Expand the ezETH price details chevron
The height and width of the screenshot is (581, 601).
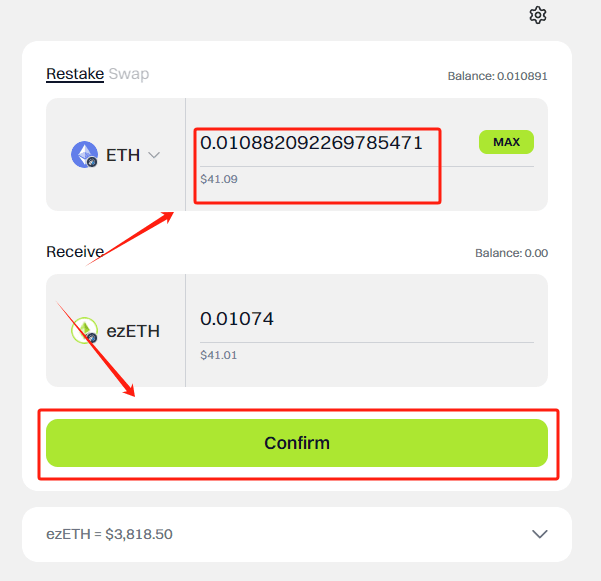[540, 534]
